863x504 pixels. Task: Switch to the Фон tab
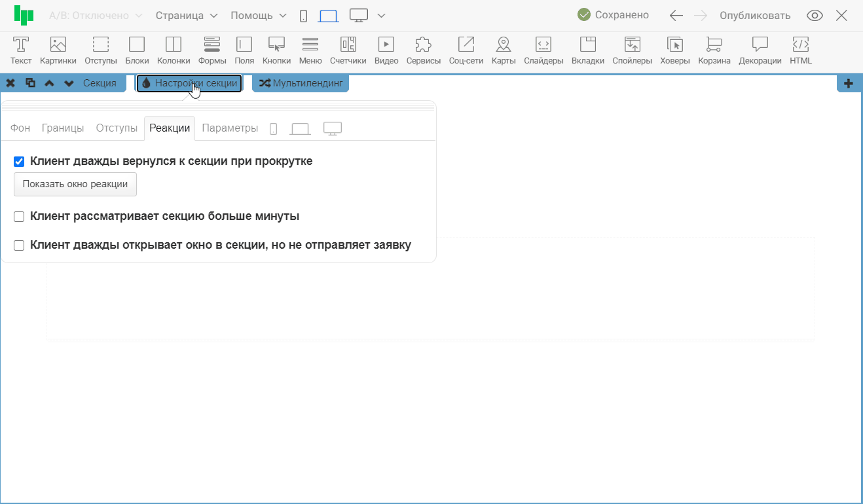20,128
